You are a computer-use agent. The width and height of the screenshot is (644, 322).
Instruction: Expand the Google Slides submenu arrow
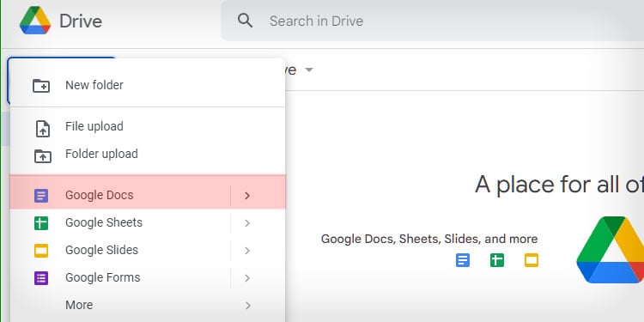[x=246, y=251]
